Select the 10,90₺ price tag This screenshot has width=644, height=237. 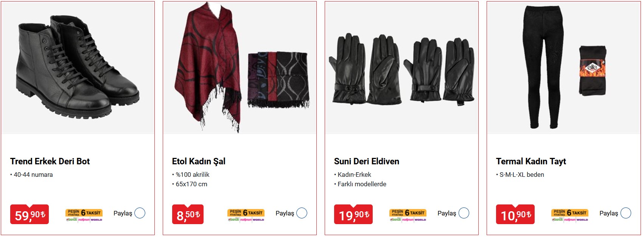[x=515, y=214]
